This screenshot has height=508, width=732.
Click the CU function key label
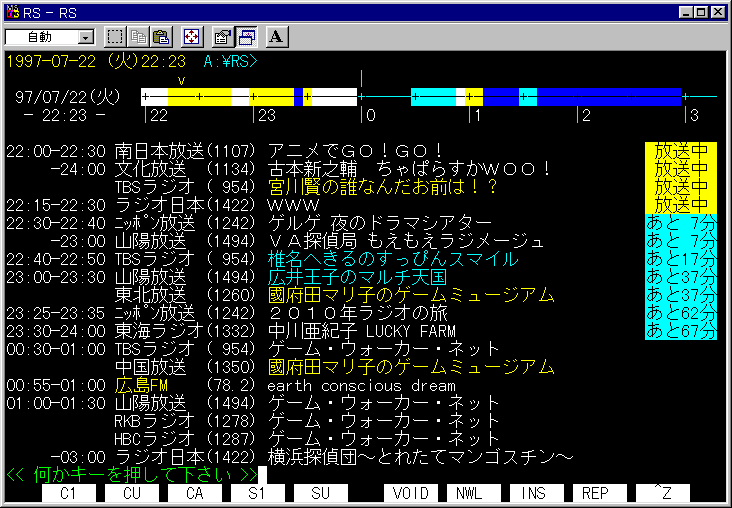[132, 493]
